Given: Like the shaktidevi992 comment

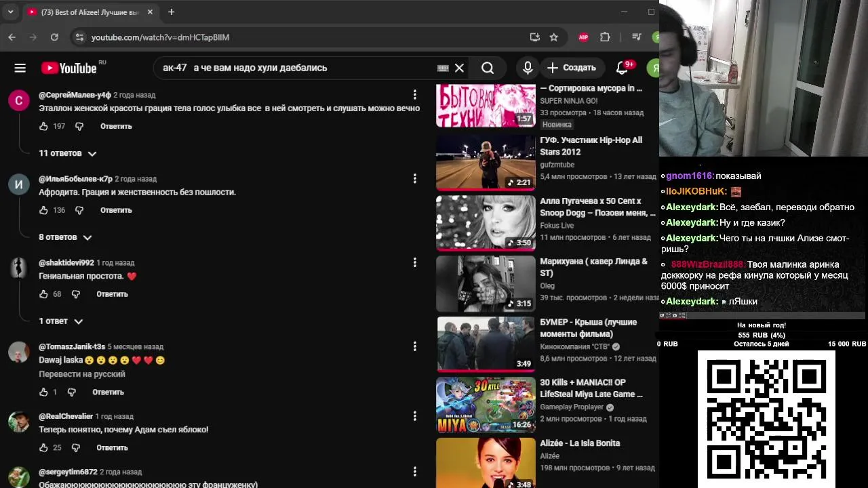Looking at the screenshot, I should (43, 294).
